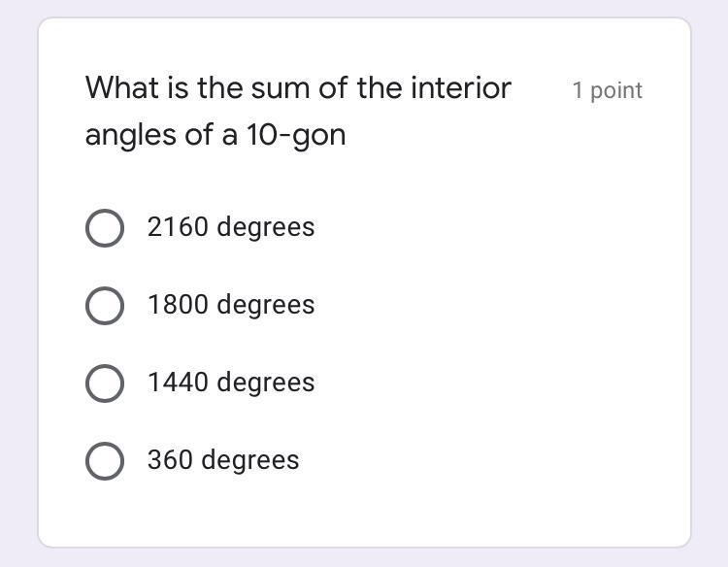
Task: Choose the 1440 degrees radio circle
Action: (x=105, y=384)
